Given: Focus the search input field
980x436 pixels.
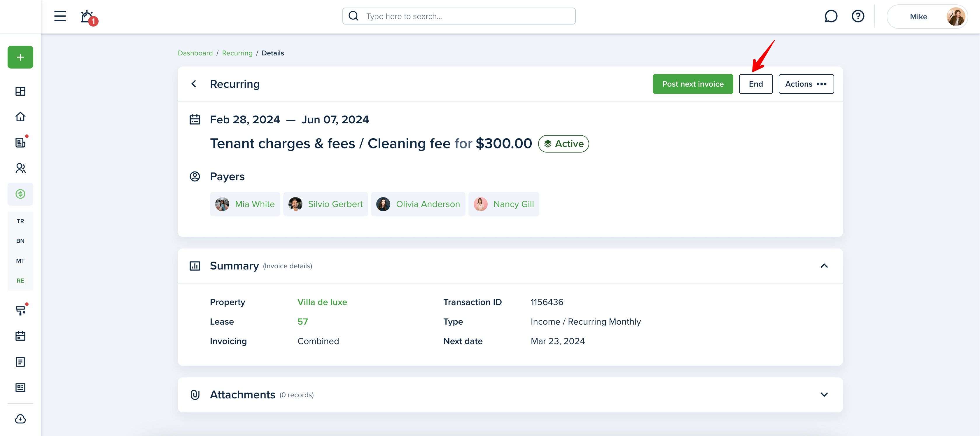Looking at the screenshot, I should pyautogui.click(x=459, y=16).
